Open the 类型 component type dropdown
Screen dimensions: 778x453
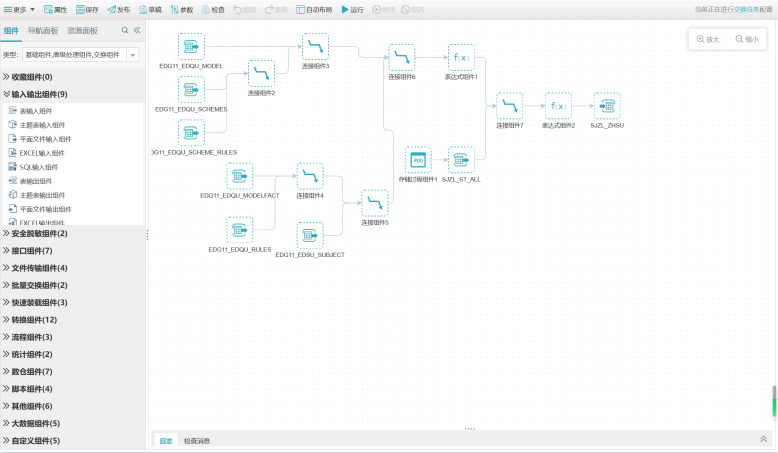click(133, 54)
